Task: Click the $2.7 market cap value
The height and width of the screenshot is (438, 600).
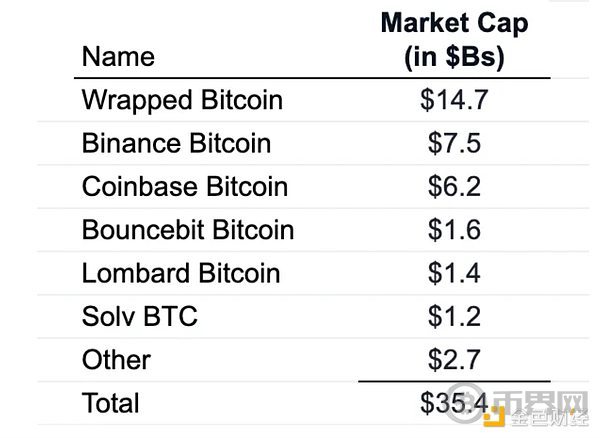Action: [x=454, y=359]
